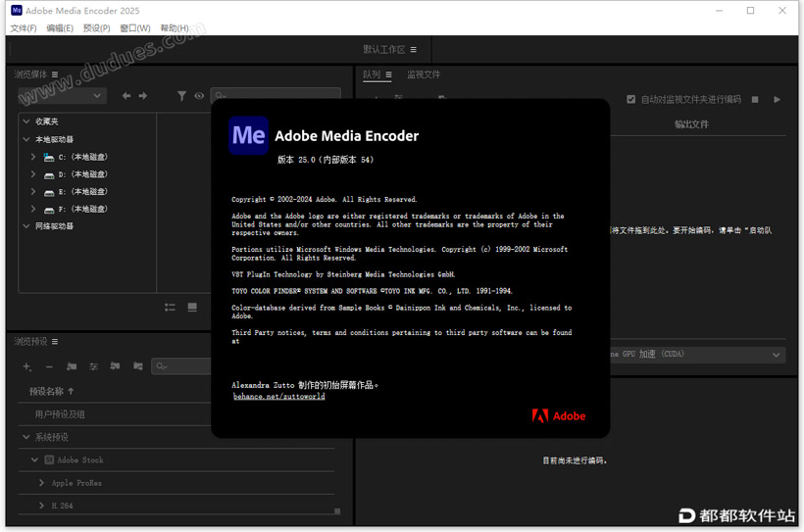Screen dimensions: 804x532
Task: Click the Media Browser back arrow
Action: (x=126, y=96)
